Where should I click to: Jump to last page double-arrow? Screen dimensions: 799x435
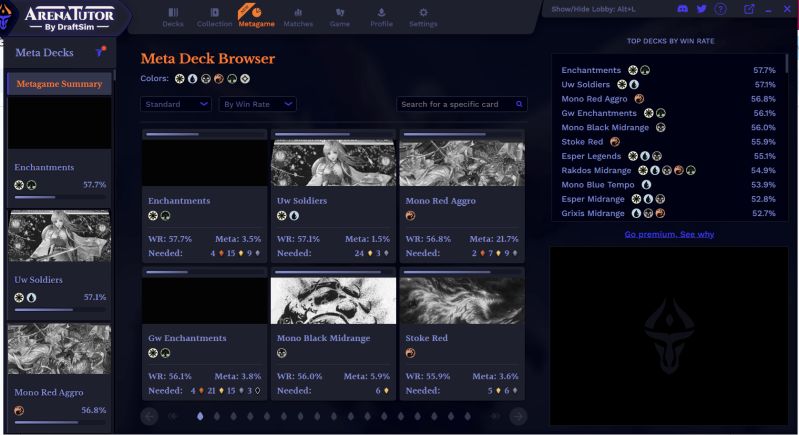click(x=495, y=417)
